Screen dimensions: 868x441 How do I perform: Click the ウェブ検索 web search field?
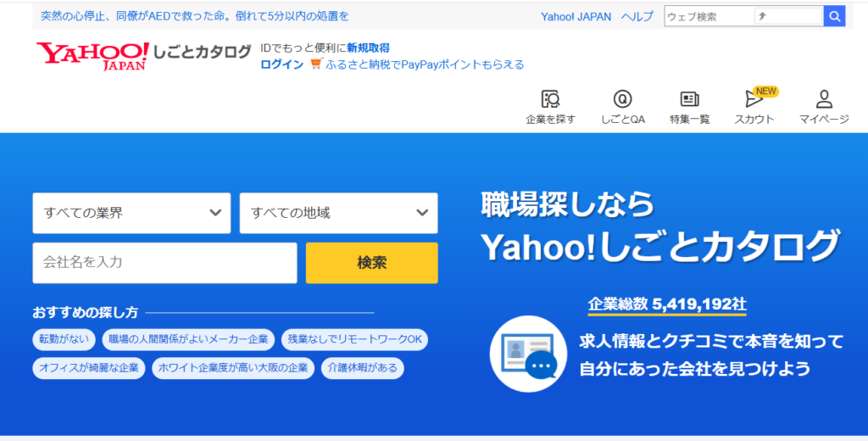(x=744, y=17)
